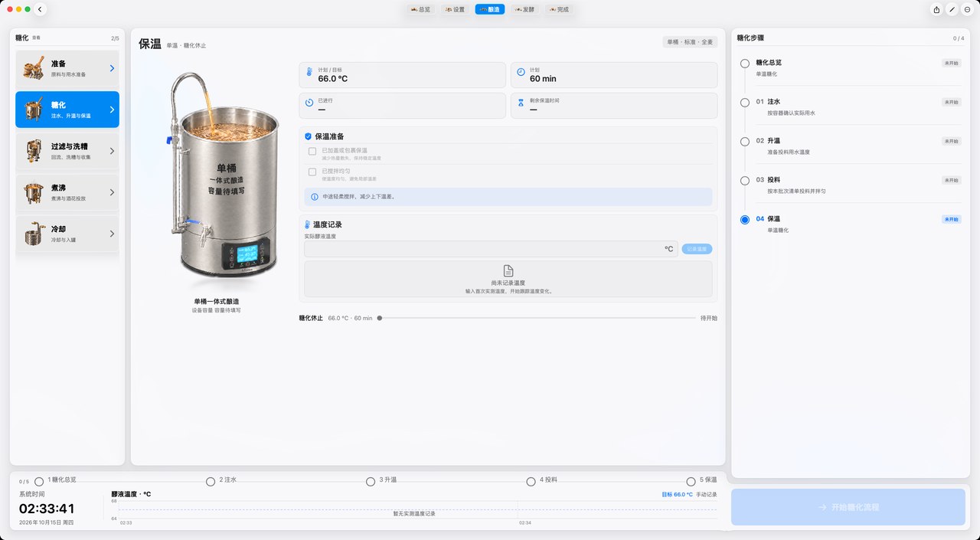Open the circled minus icon in title bar

(x=967, y=9)
